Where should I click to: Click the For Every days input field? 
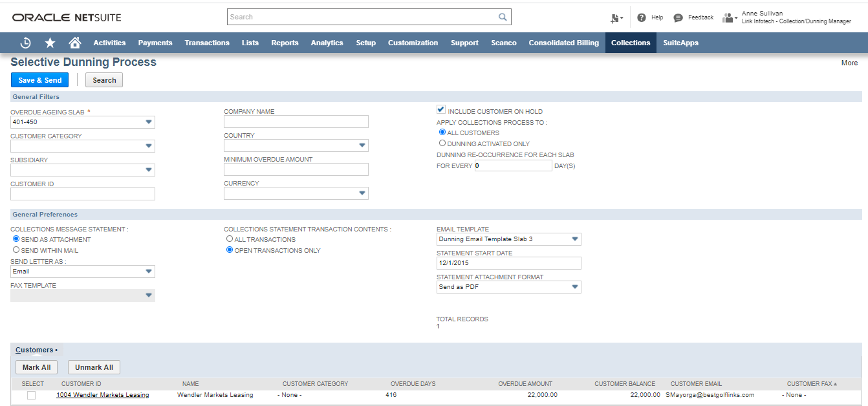(514, 166)
